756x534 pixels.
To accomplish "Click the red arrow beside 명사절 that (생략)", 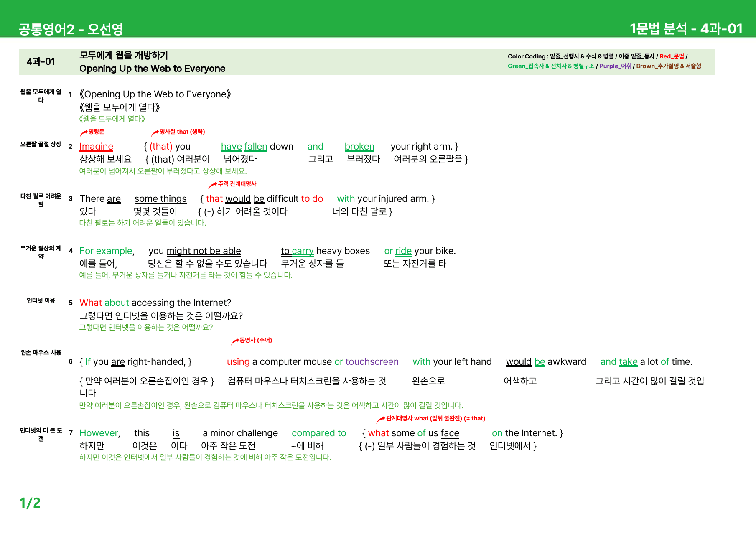I will click(155, 133).
